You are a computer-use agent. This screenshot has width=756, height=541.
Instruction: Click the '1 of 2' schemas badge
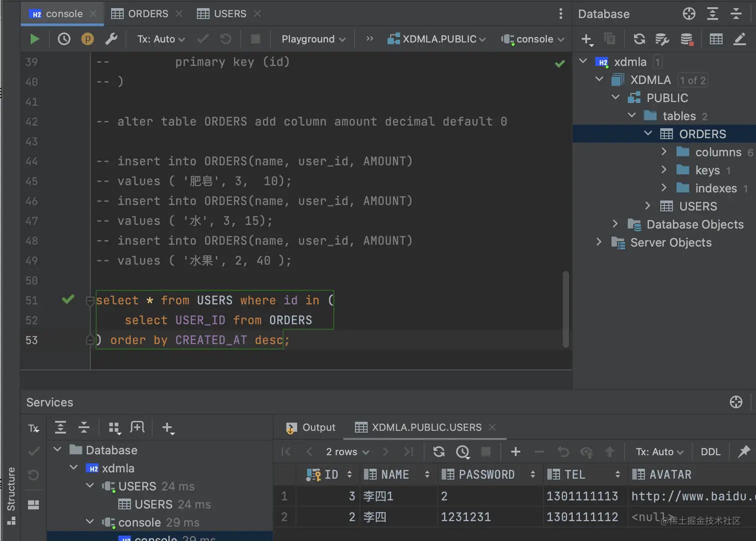693,80
